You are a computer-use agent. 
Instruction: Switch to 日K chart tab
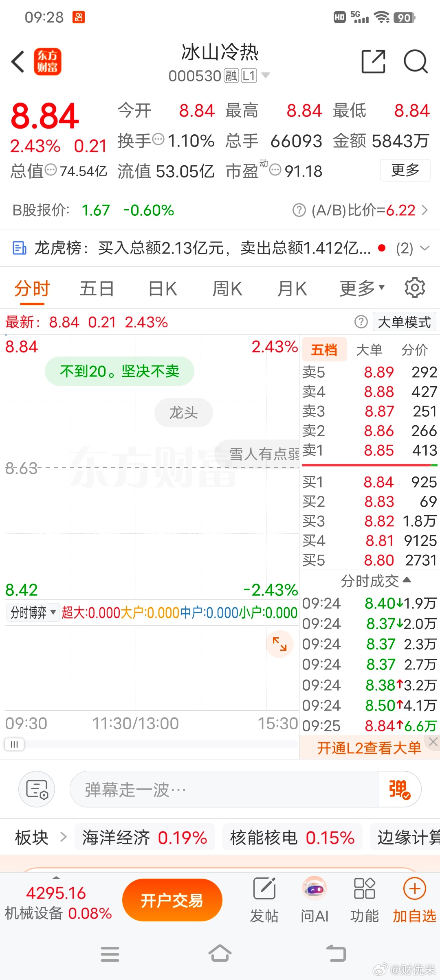click(162, 289)
